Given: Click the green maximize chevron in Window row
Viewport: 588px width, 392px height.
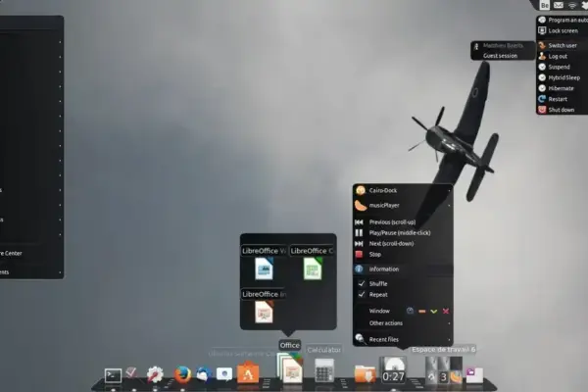Looking at the screenshot, I should pos(434,311).
